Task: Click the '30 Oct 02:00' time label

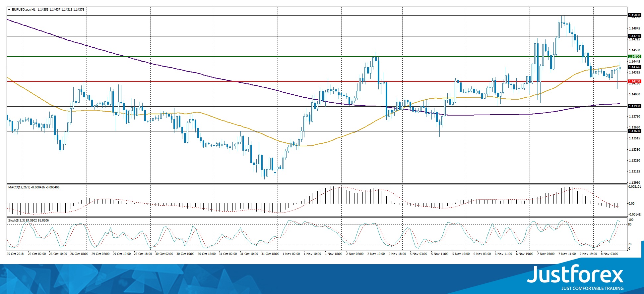Action: pyautogui.click(x=164, y=254)
